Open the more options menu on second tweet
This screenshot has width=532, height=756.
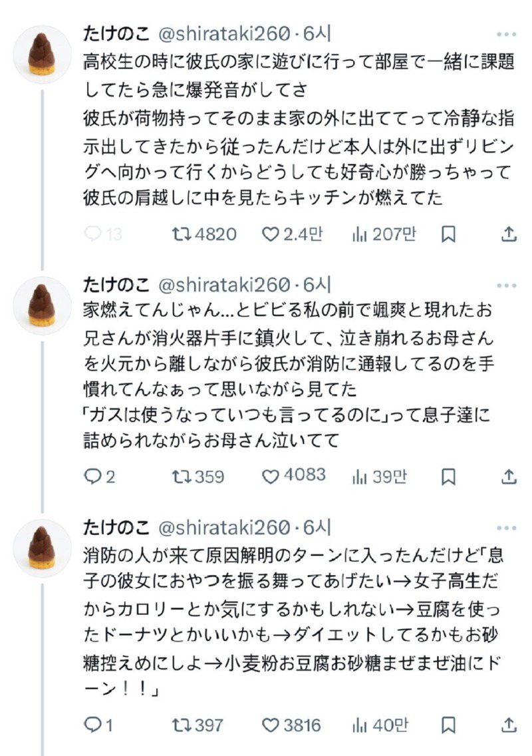point(507,285)
